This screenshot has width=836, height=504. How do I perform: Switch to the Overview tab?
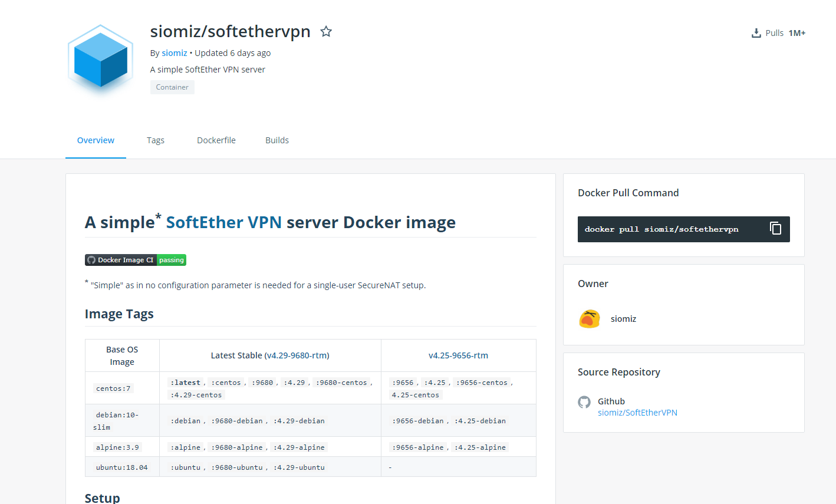click(x=96, y=140)
